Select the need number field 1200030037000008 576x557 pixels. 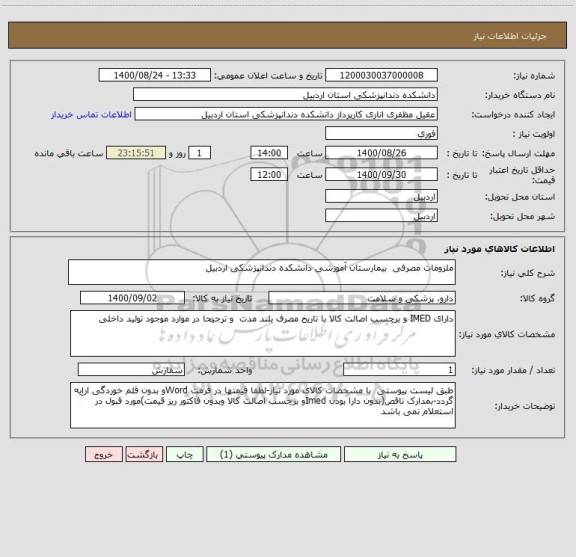(381, 75)
